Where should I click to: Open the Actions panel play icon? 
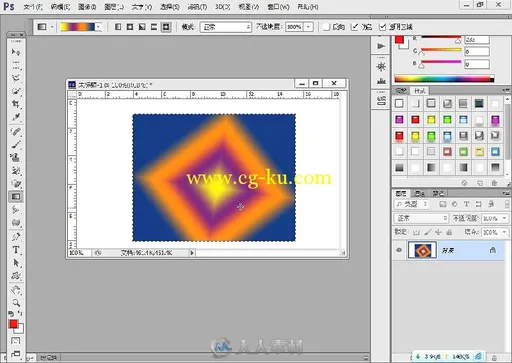pos(381,46)
